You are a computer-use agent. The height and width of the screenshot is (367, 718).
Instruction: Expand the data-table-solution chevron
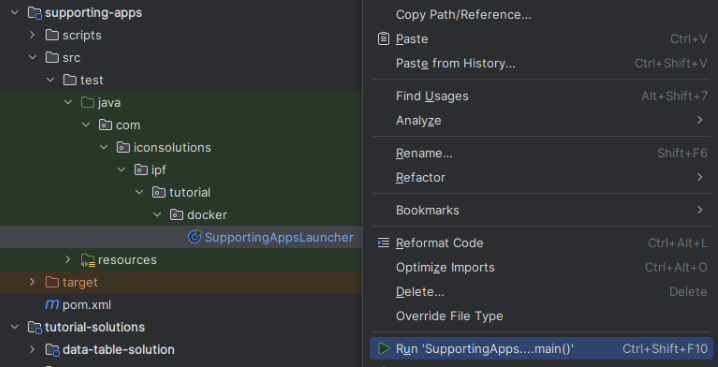click(x=32, y=350)
